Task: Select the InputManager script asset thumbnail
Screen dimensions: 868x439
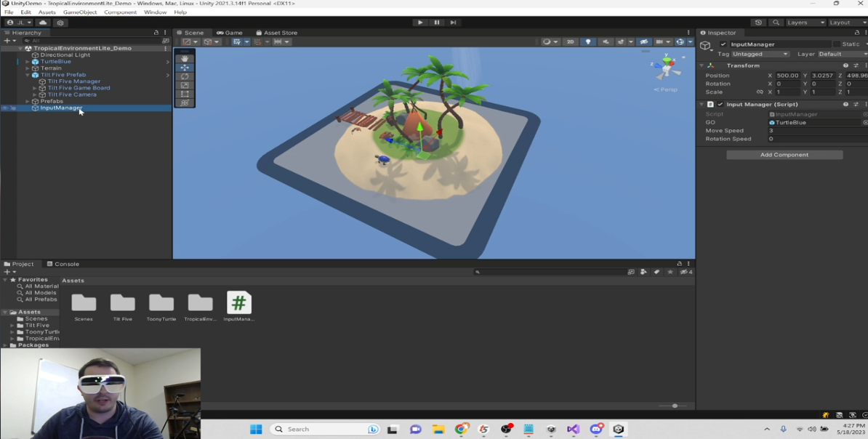Action: point(240,302)
